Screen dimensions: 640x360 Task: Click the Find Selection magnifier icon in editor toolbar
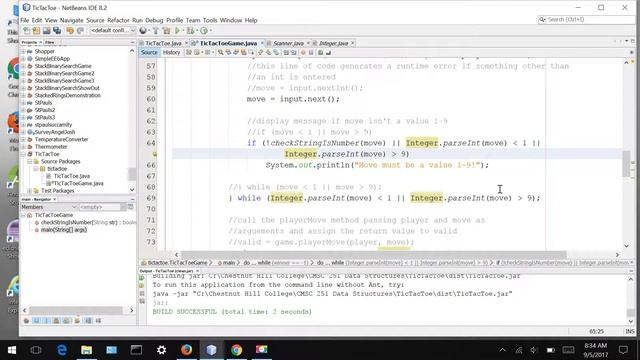point(220,52)
